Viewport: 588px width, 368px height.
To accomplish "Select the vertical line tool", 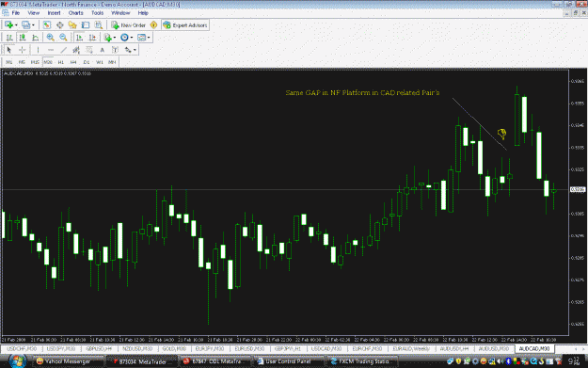I will tap(38, 50).
